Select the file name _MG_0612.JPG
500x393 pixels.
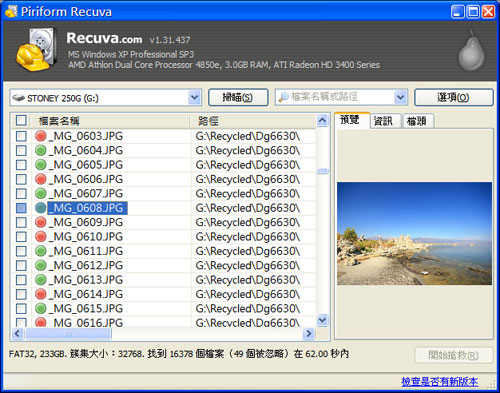[86, 265]
